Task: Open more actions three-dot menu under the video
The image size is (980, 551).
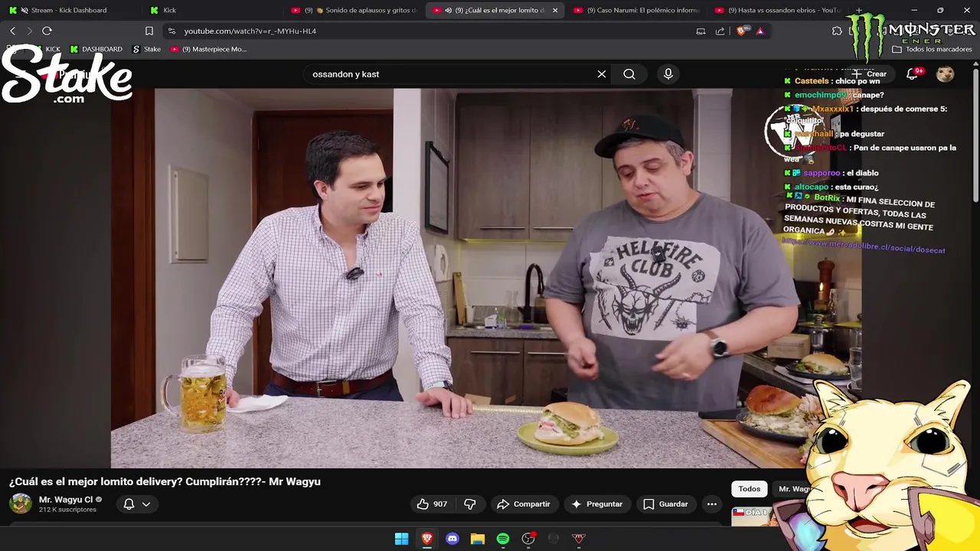Action: (x=712, y=504)
